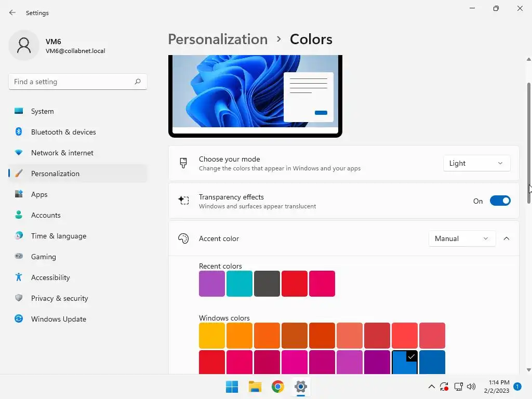The width and height of the screenshot is (532, 399).
Task: Open File Explorer from taskbar
Action: tap(255, 387)
